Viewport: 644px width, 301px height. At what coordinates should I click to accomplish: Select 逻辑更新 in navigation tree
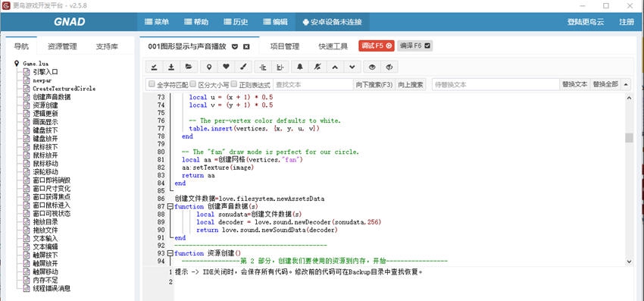[45, 114]
